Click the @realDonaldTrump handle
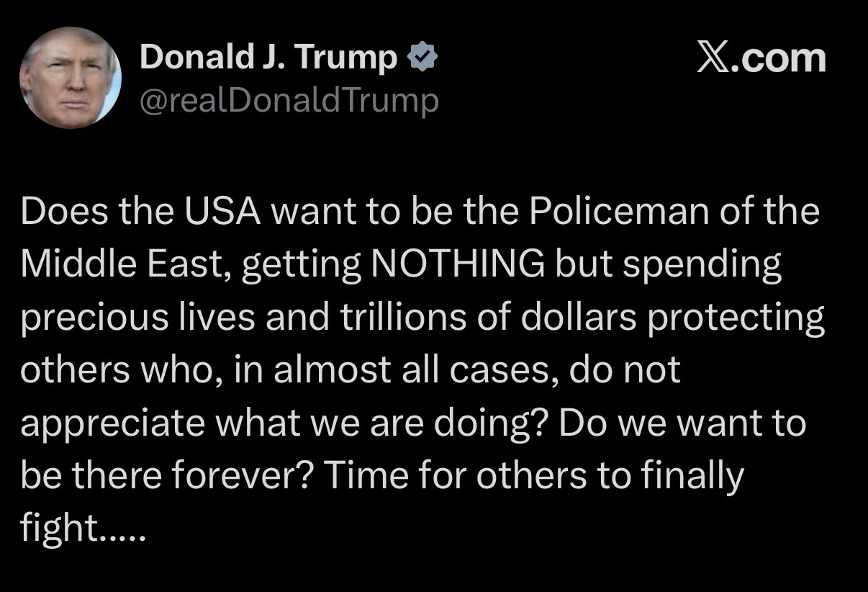 289,102
